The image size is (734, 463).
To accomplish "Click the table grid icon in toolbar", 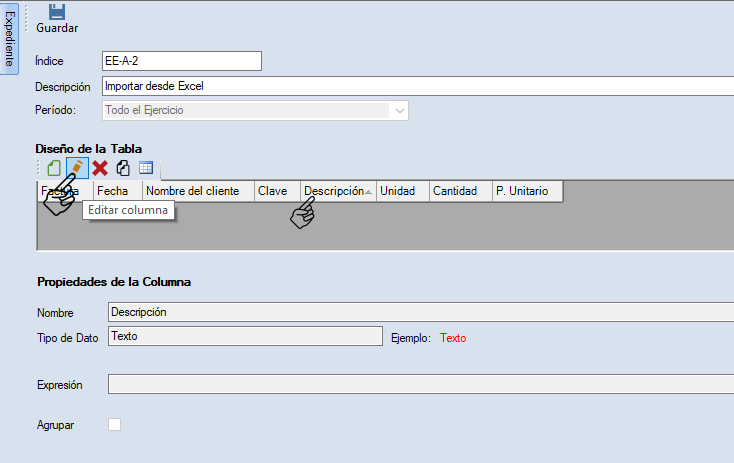I will tap(146, 168).
